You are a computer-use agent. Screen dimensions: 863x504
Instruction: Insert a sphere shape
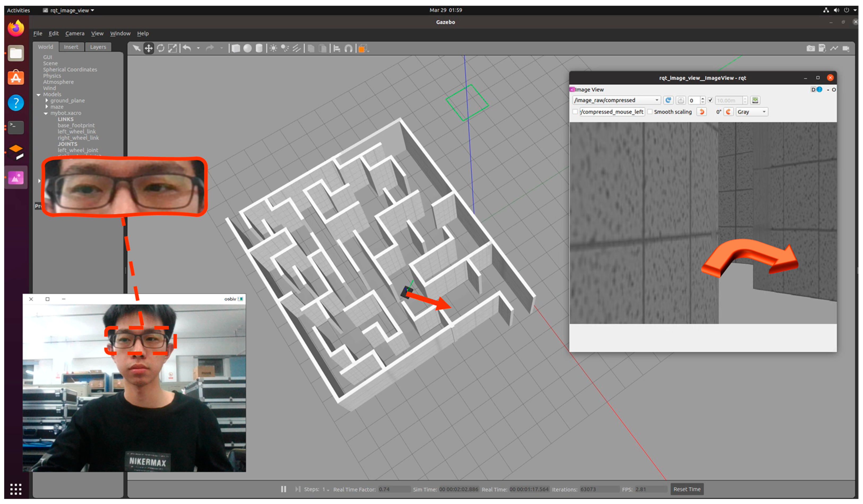click(247, 48)
